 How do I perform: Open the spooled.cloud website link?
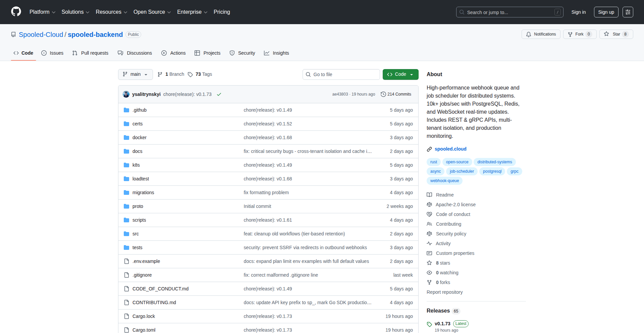pos(450,149)
